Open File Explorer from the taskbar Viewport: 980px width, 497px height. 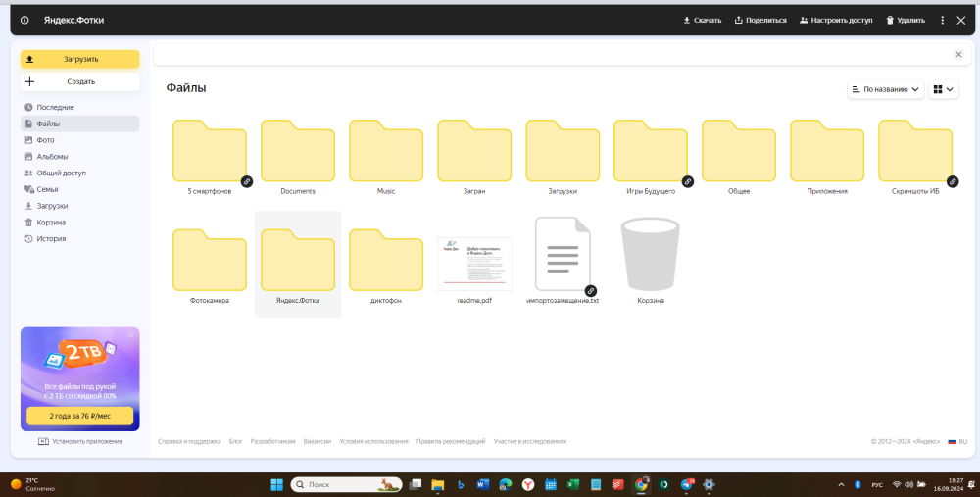[x=437, y=484]
